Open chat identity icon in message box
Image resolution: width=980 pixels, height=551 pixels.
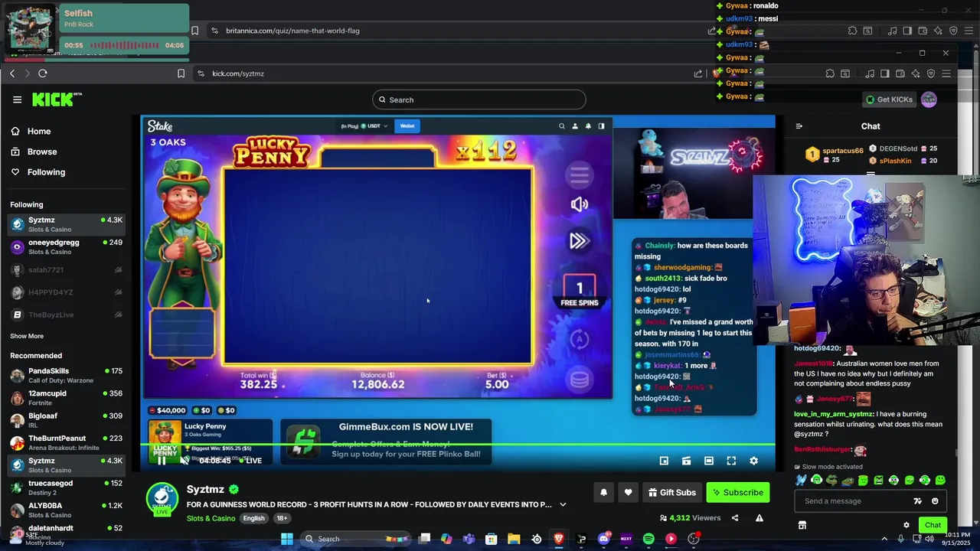(x=917, y=501)
